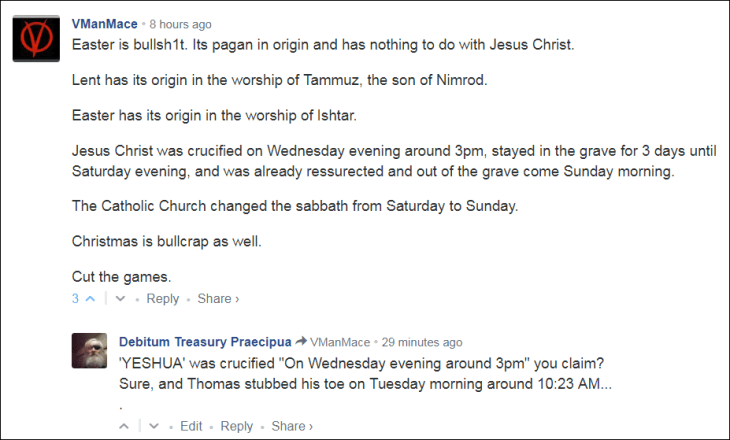Screen dimensions: 730x440
Task: Upvote Debitum Treasury Praecipua's reply
Action: tap(125, 426)
